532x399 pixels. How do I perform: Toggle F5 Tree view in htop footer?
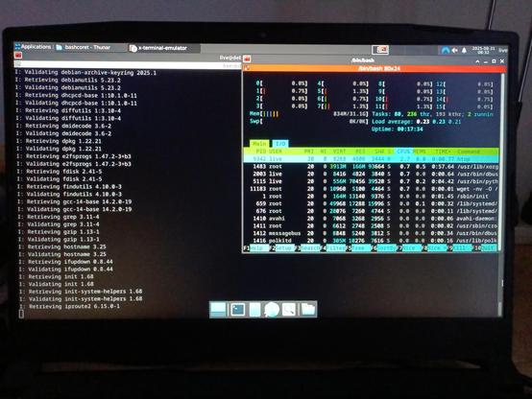pos(358,248)
